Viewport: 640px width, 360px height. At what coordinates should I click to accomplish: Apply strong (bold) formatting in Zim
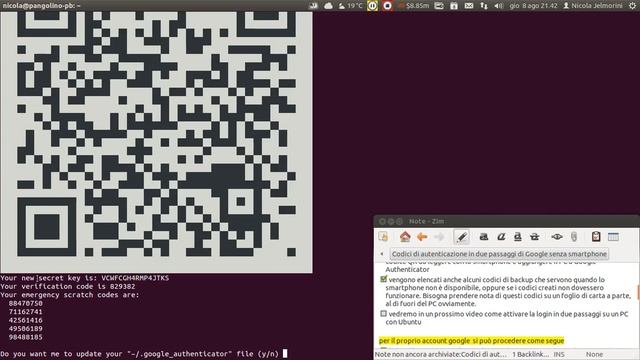point(484,237)
